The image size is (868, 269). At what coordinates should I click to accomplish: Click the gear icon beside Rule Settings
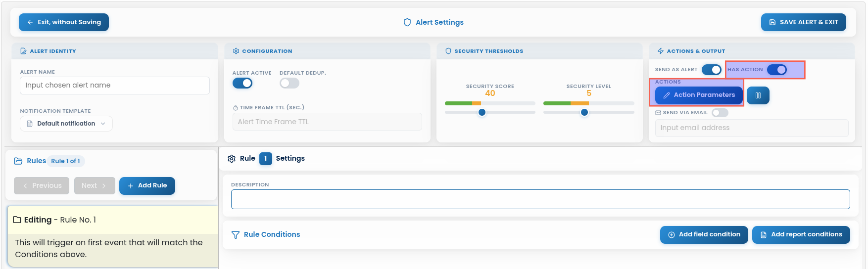(232, 159)
